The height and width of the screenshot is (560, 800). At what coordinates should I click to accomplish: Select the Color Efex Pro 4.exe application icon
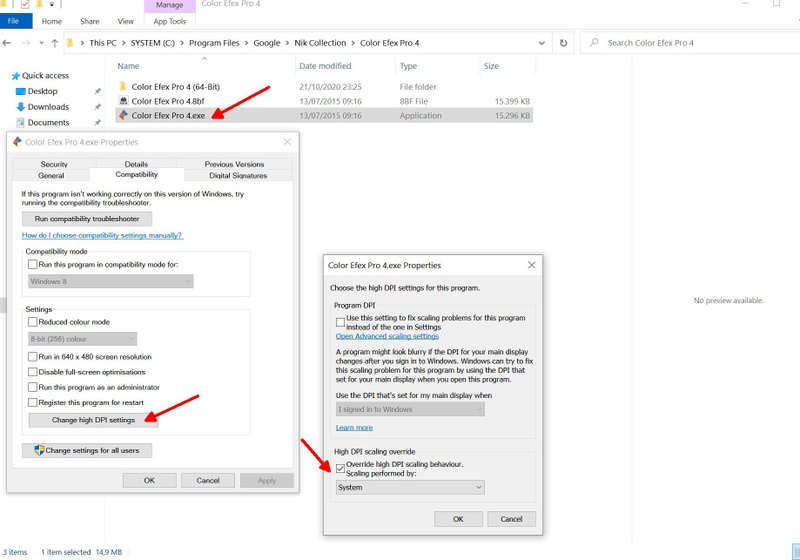click(x=123, y=115)
